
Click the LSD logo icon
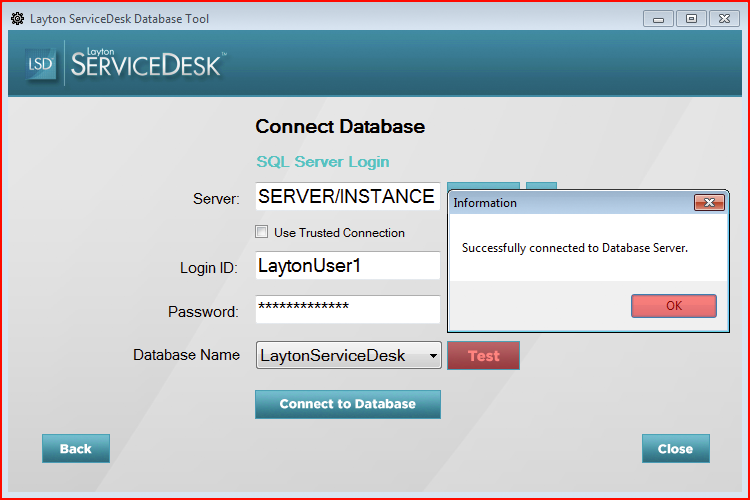point(40,64)
